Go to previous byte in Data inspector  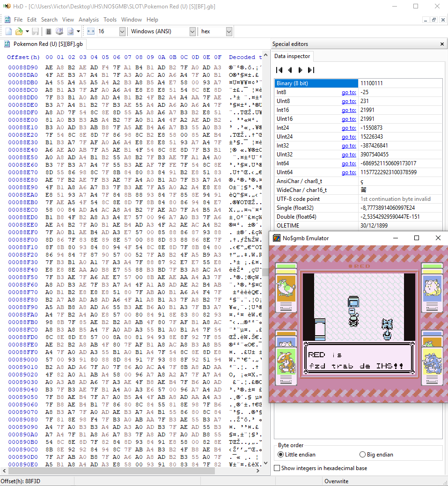click(x=290, y=70)
